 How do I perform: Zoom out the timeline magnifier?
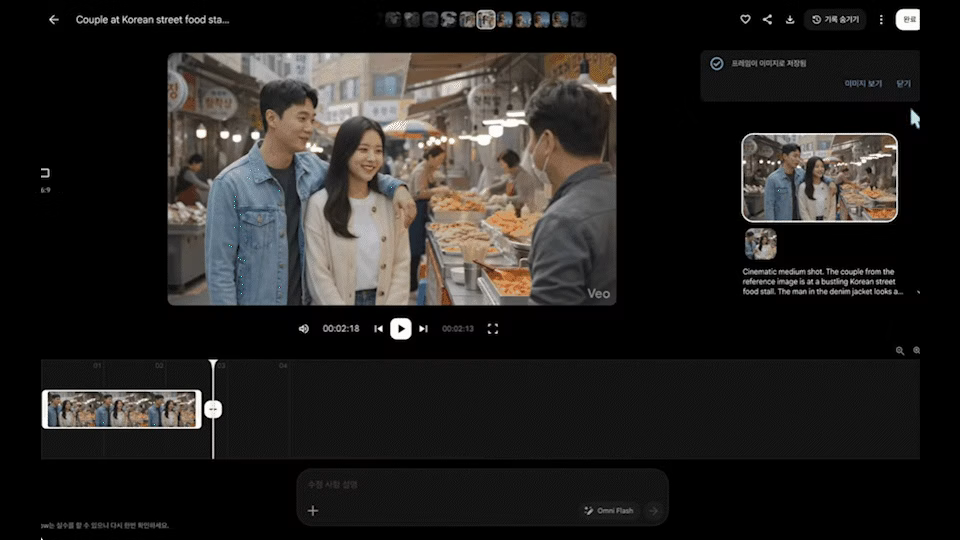pyautogui.click(x=900, y=351)
